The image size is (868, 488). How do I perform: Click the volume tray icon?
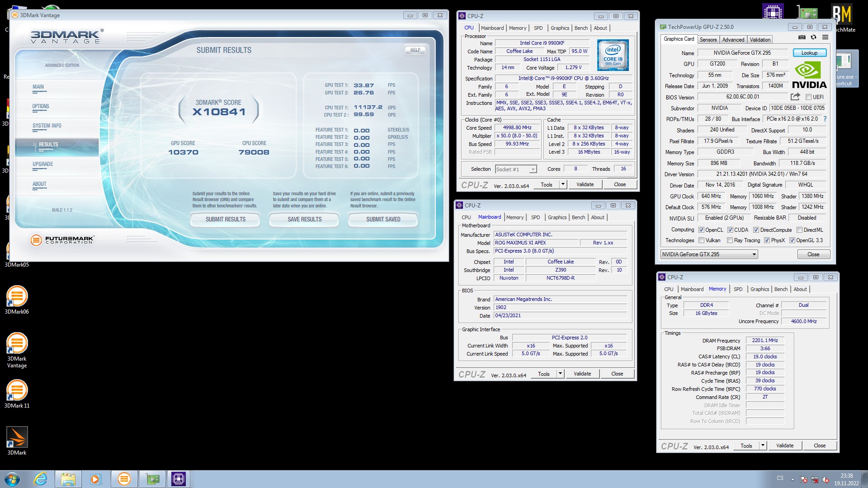[826, 479]
